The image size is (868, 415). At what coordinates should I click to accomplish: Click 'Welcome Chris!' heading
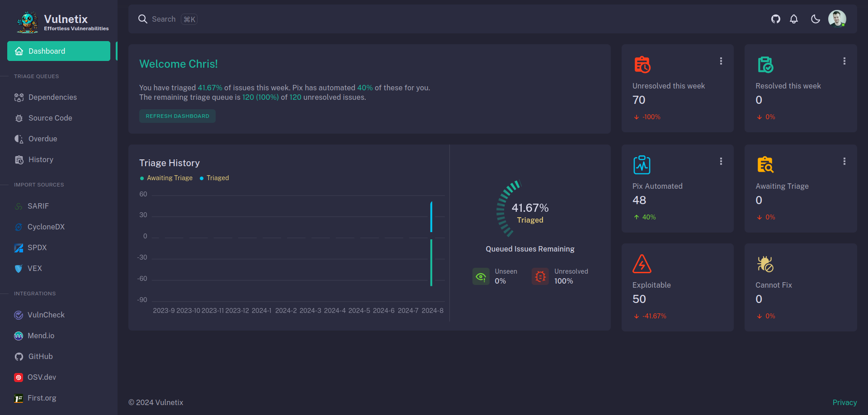click(179, 64)
